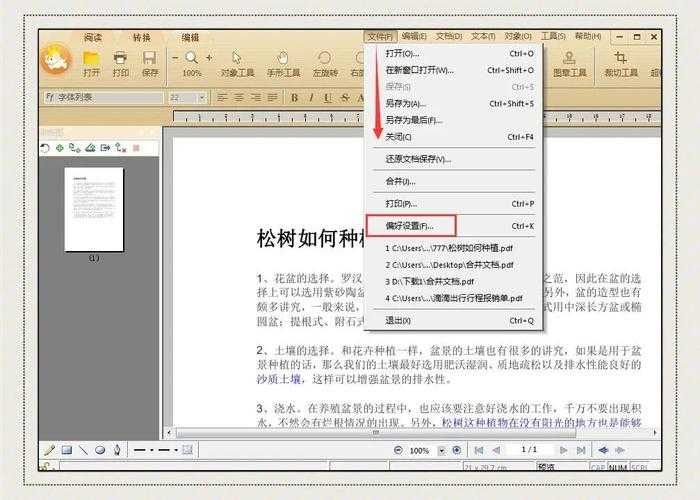
Task: Choose 打开(O)... in File menu
Action: pyautogui.click(x=454, y=54)
